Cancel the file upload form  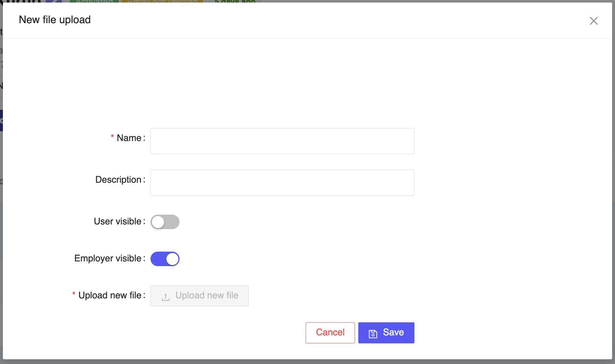(330, 332)
